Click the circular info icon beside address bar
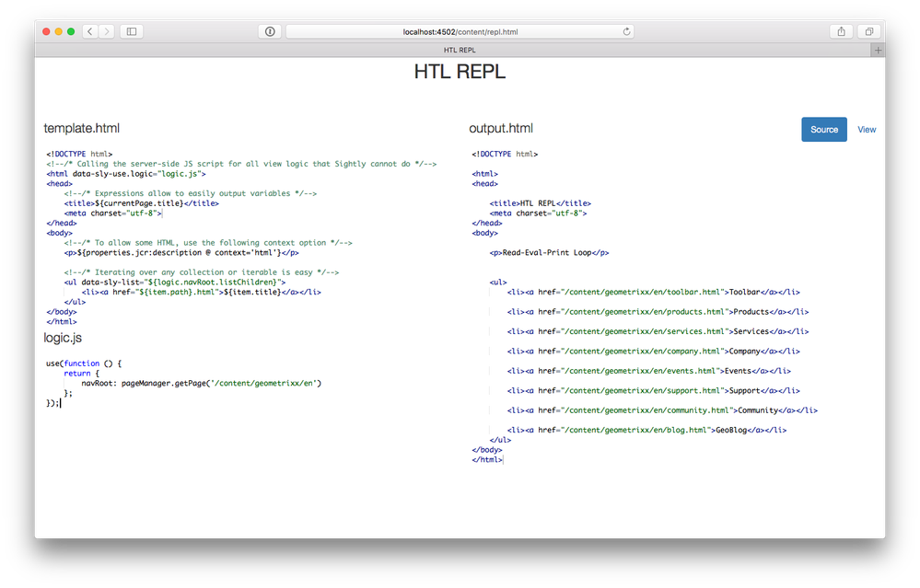 click(270, 31)
